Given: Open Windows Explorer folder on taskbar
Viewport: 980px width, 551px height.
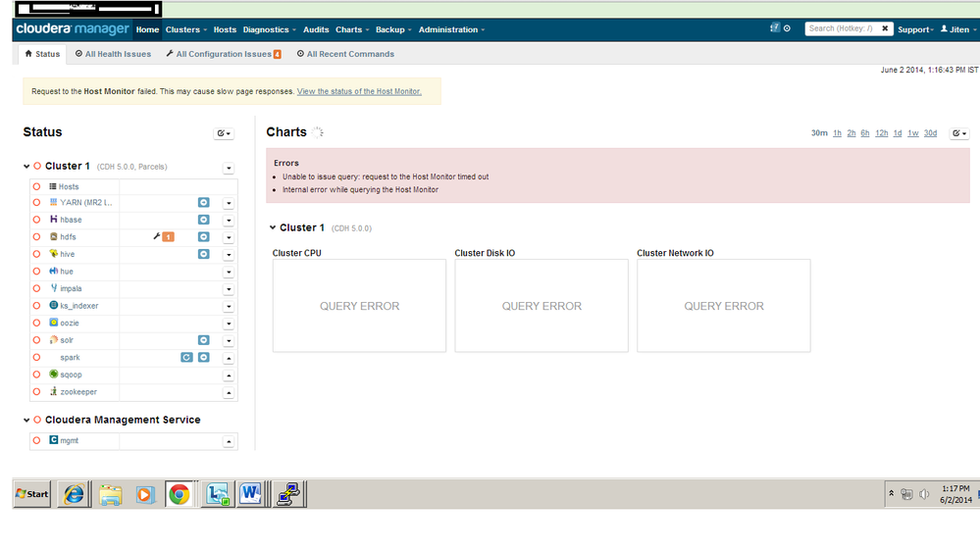Looking at the screenshot, I should coord(110,494).
